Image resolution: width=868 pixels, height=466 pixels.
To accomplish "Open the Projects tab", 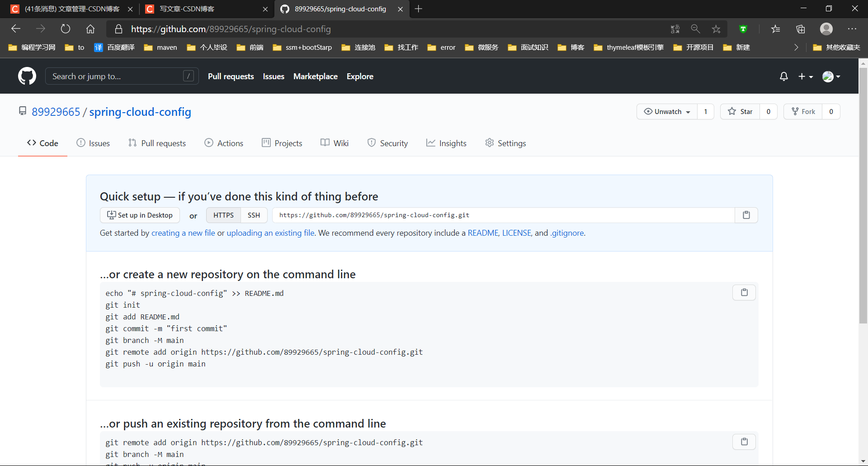I will click(x=282, y=143).
